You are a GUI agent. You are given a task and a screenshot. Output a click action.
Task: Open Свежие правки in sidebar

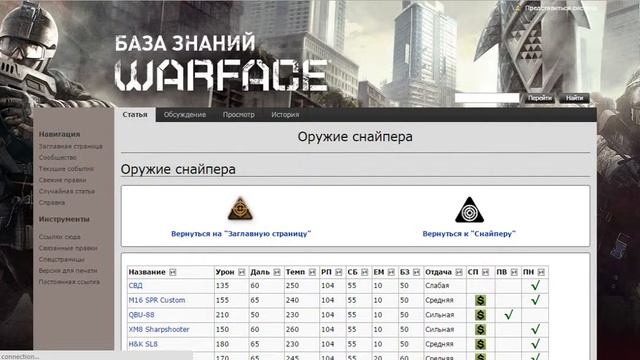point(62,180)
